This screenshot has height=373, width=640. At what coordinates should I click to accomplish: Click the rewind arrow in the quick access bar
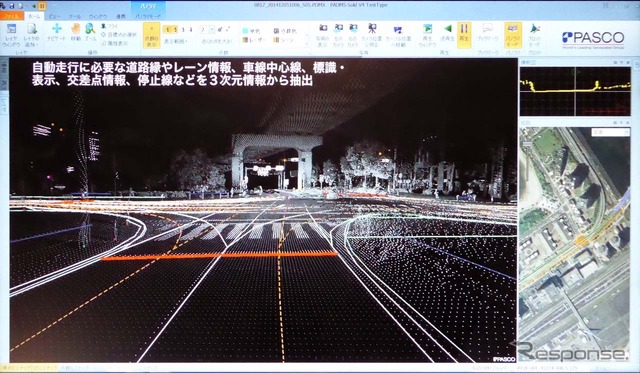(33, 6)
